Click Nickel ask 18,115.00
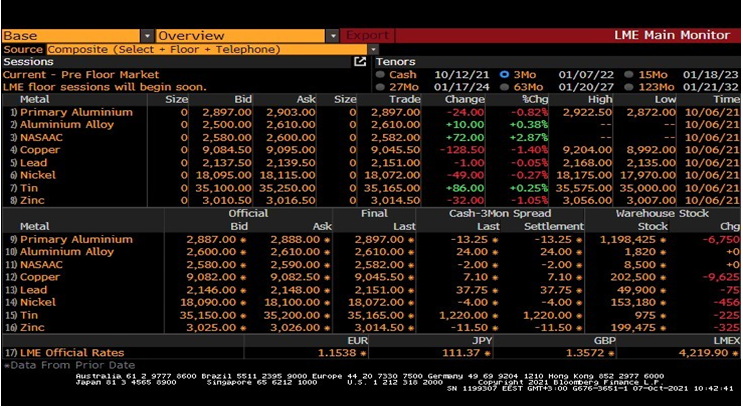743x408 pixels. pos(287,175)
